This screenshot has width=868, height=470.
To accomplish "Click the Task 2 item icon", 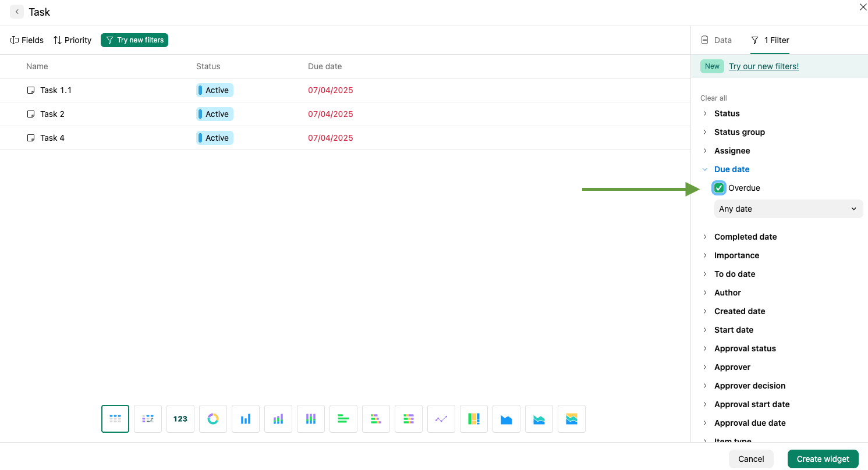I will [x=31, y=114].
